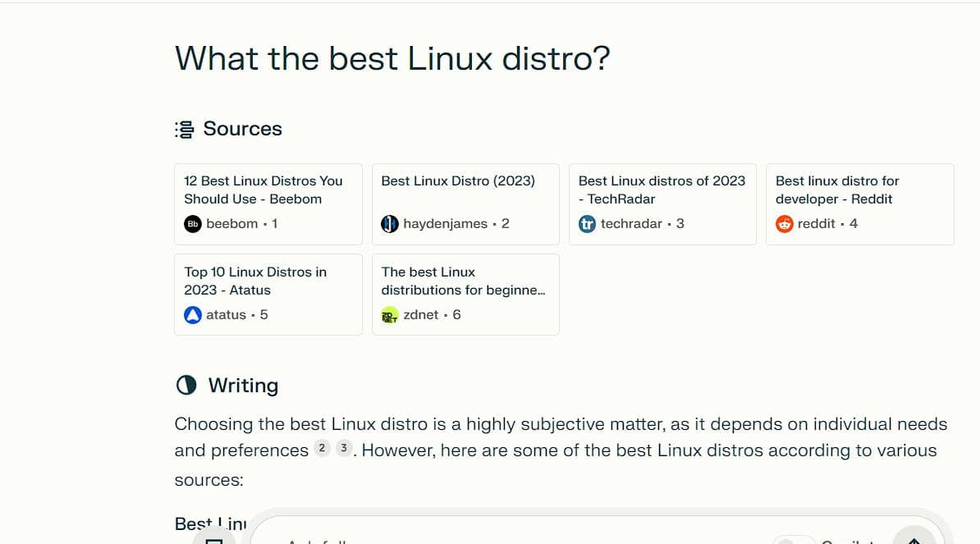This screenshot has width=980, height=544.
Task: Click the green ZDNet favicon
Action: point(390,315)
